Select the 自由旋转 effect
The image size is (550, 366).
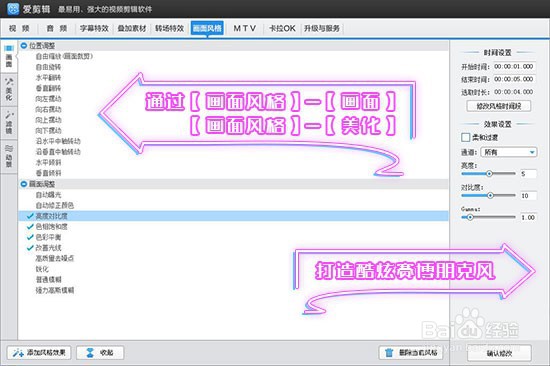pyautogui.click(x=48, y=67)
